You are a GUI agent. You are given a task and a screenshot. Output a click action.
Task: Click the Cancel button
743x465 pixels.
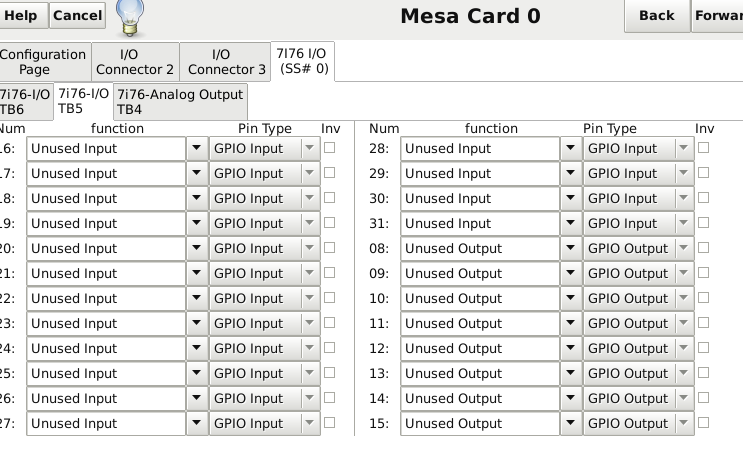78,15
